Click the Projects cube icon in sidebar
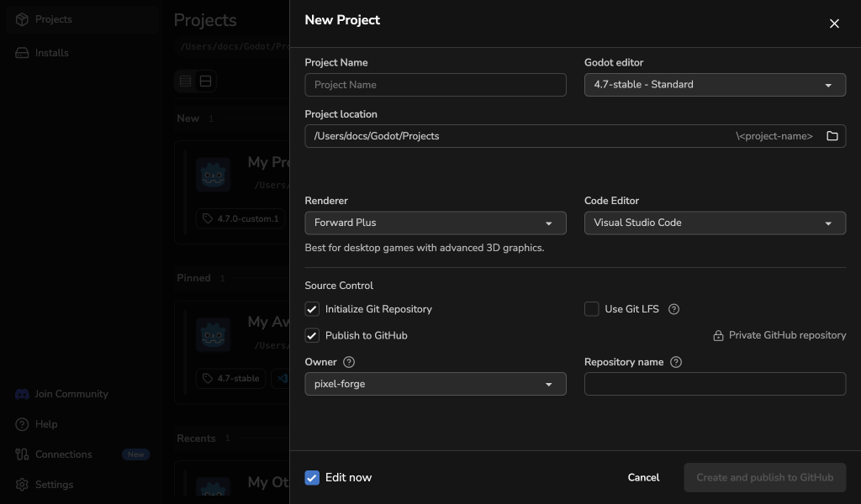861x504 pixels. pos(22,19)
